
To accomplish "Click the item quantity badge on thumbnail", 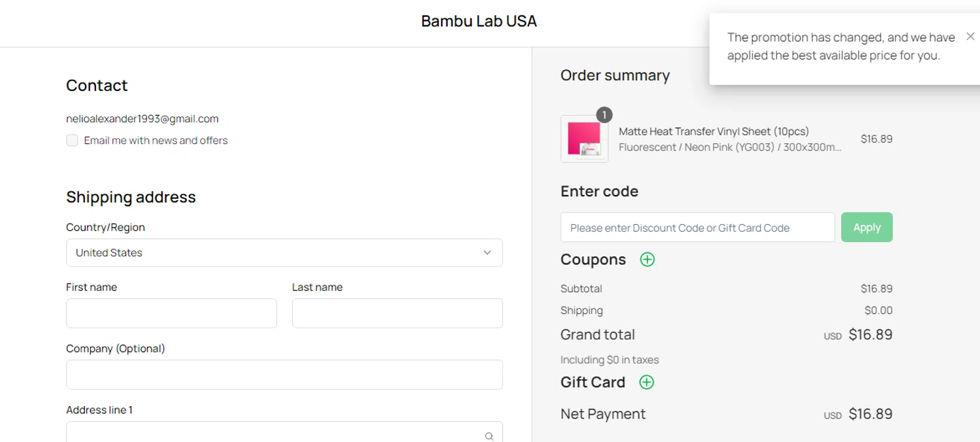I will 604,115.
